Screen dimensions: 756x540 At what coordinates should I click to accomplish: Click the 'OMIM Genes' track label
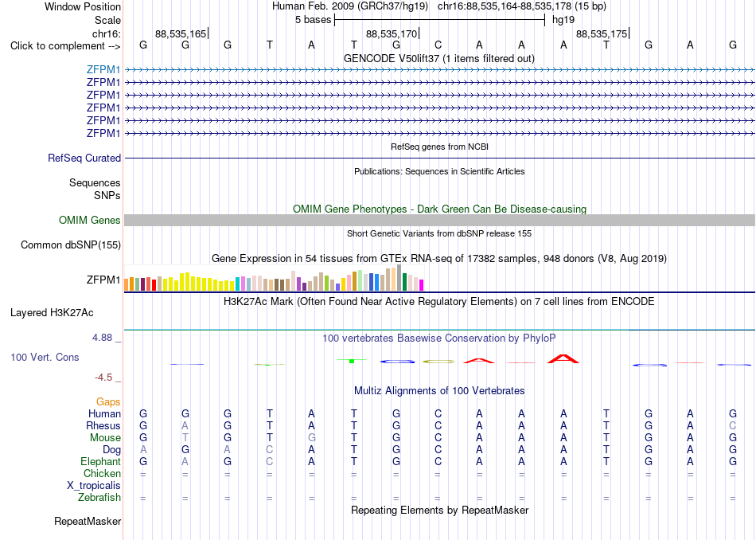pos(90,220)
